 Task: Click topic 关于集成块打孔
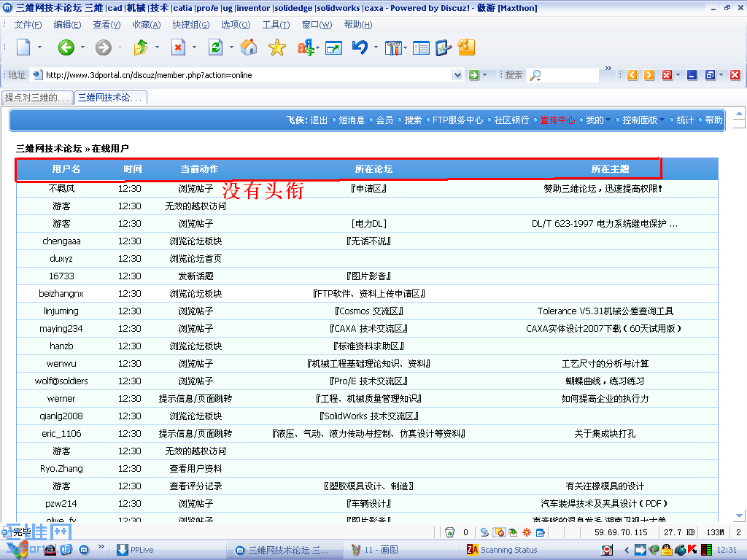coord(605,433)
